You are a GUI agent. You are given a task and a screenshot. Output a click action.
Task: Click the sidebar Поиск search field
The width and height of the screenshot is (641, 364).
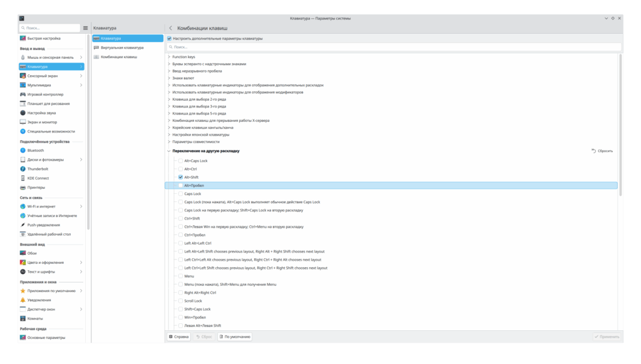[49, 28]
